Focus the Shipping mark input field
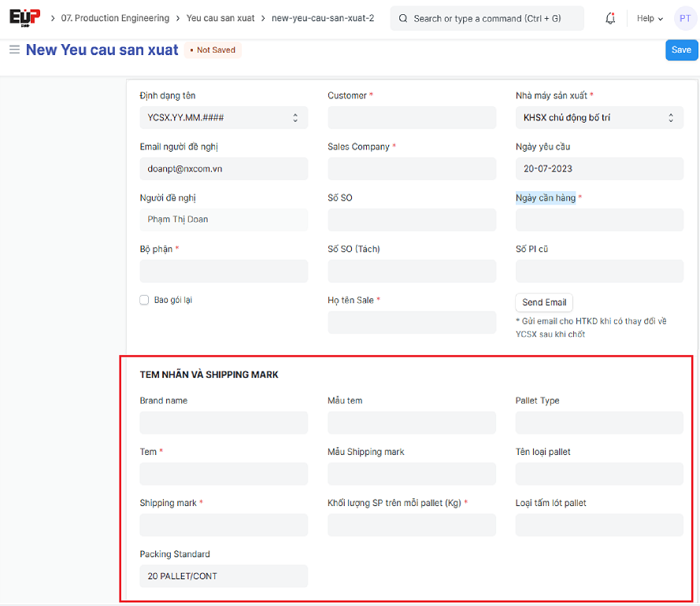This screenshot has width=700, height=606. tap(224, 525)
